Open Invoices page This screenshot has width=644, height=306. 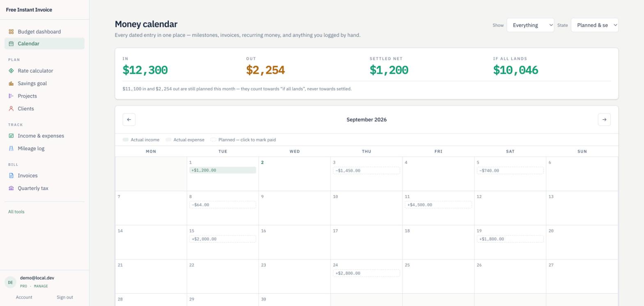pos(44,176)
